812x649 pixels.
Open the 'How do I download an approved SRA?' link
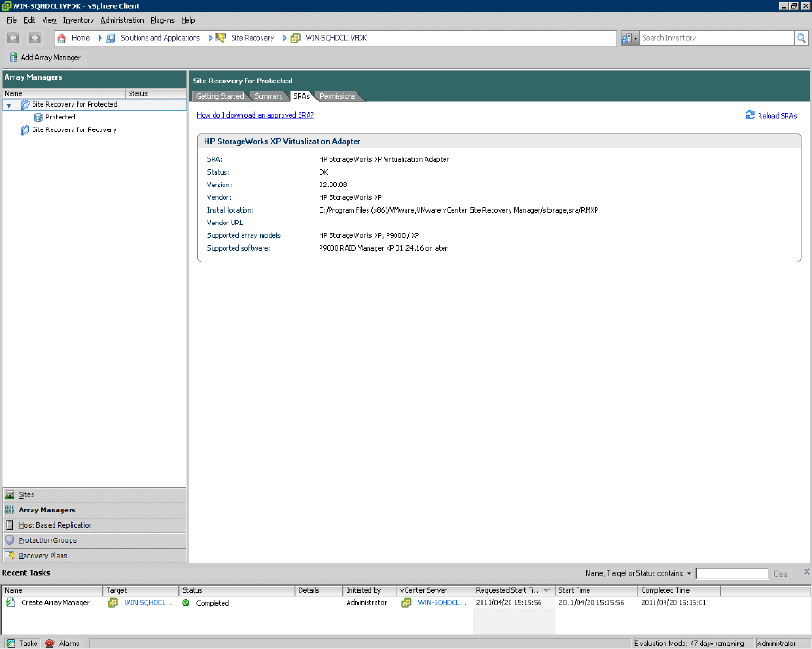pyautogui.click(x=255, y=115)
